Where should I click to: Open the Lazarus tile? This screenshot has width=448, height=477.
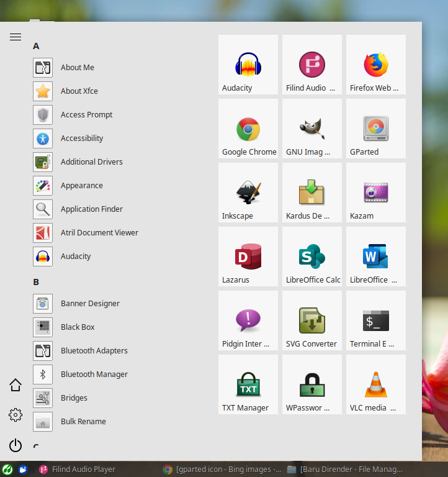248,257
